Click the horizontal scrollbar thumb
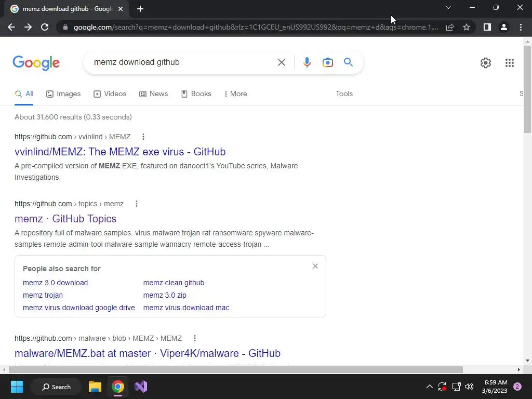 pos(235,369)
